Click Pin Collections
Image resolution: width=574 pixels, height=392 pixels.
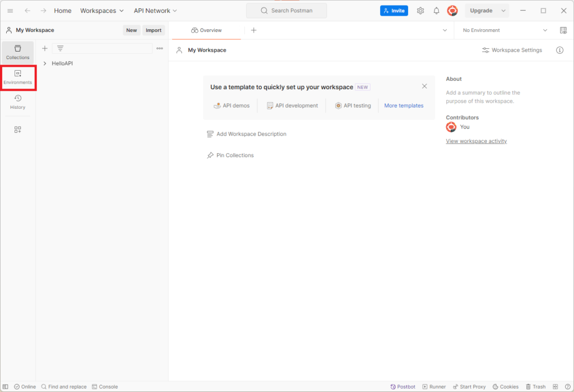[230, 155]
